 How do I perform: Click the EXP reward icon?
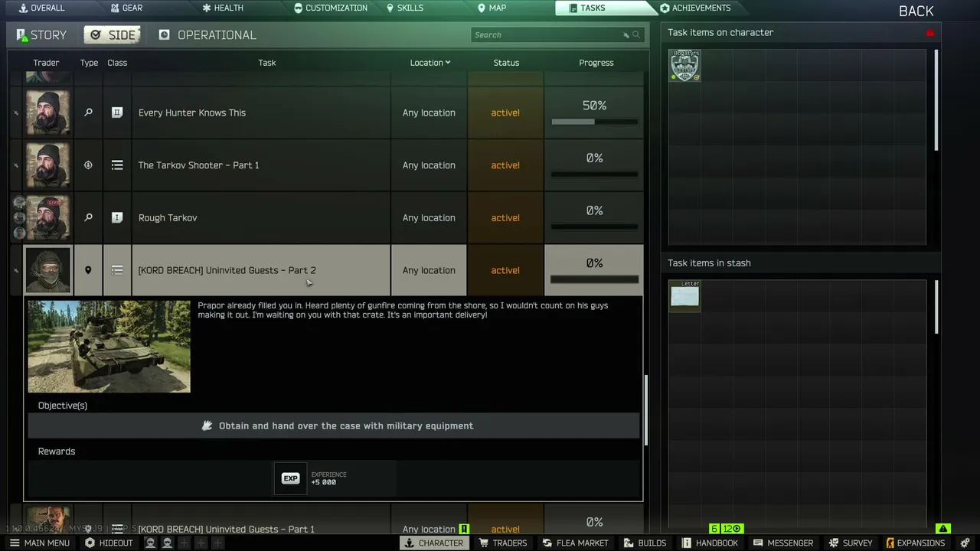290,478
